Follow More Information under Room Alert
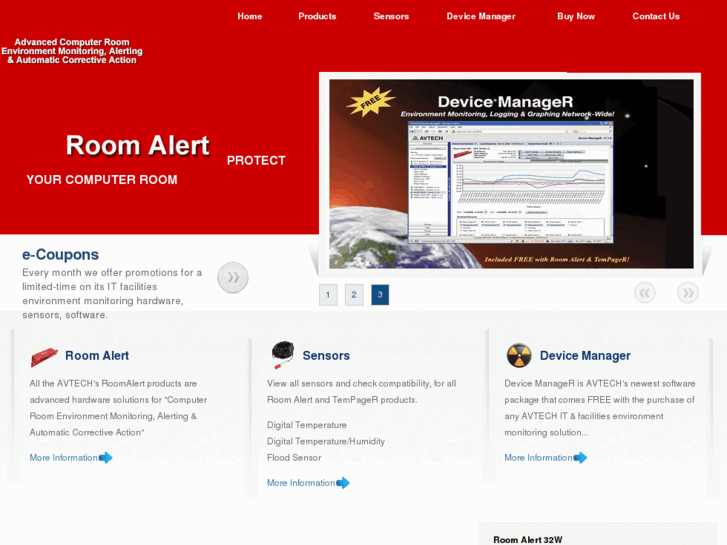The width and height of the screenshot is (727, 545). coord(64,458)
